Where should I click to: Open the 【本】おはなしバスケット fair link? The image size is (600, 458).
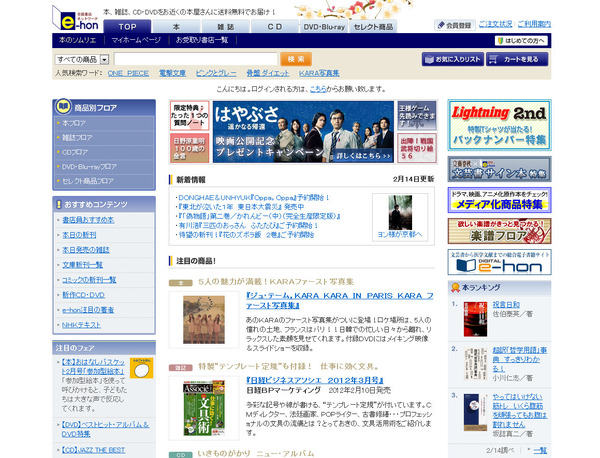click(x=93, y=367)
